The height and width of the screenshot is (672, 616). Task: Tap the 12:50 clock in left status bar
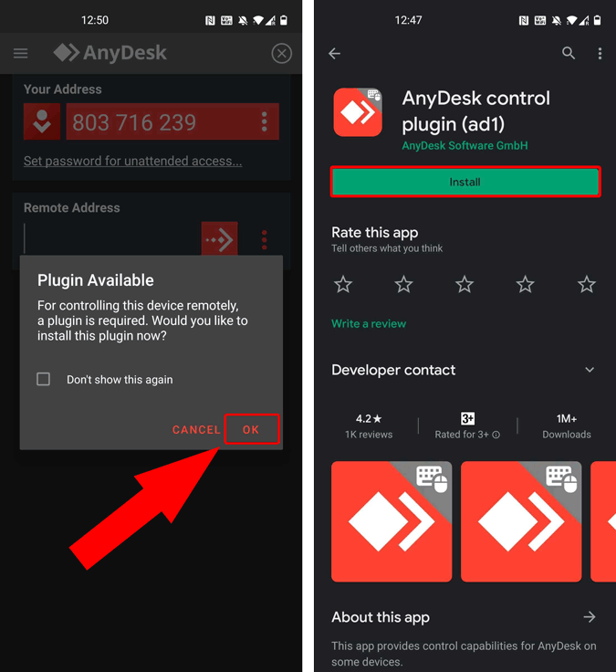[x=95, y=20]
